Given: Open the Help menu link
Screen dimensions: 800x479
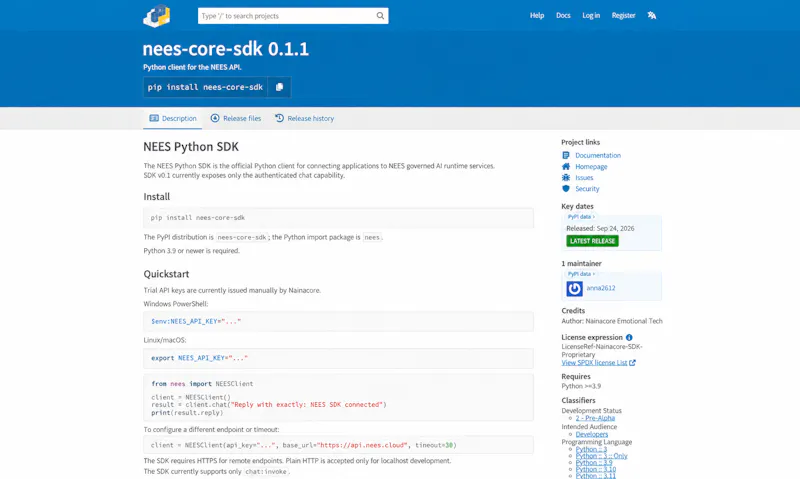Looking at the screenshot, I should 537,15.
